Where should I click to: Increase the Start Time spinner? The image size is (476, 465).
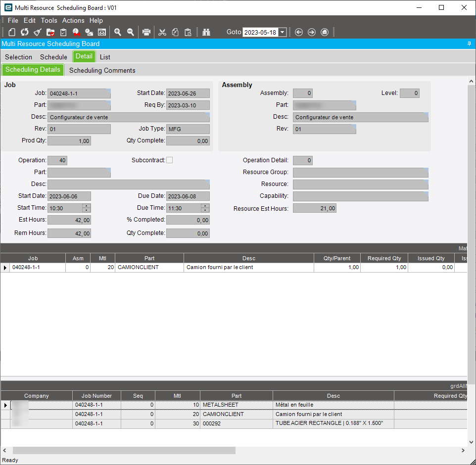[x=87, y=206]
